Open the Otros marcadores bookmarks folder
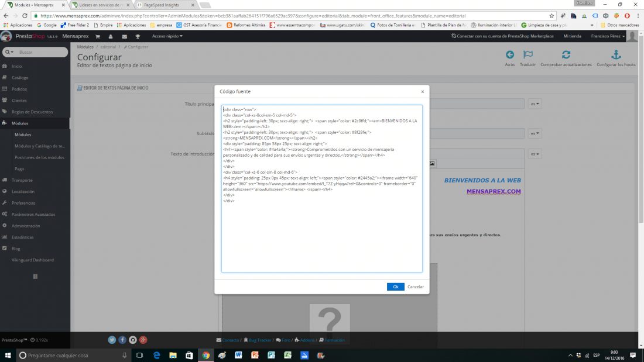This screenshot has width=644, height=362. click(619, 25)
